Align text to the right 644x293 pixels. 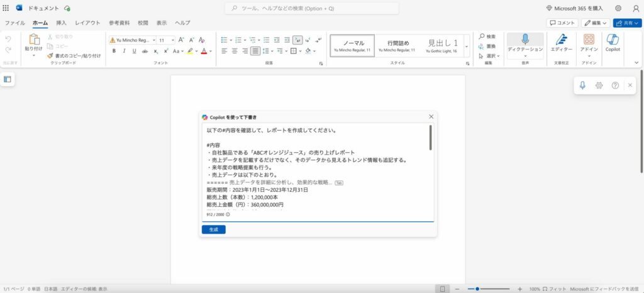pyautogui.click(x=245, y=51)
